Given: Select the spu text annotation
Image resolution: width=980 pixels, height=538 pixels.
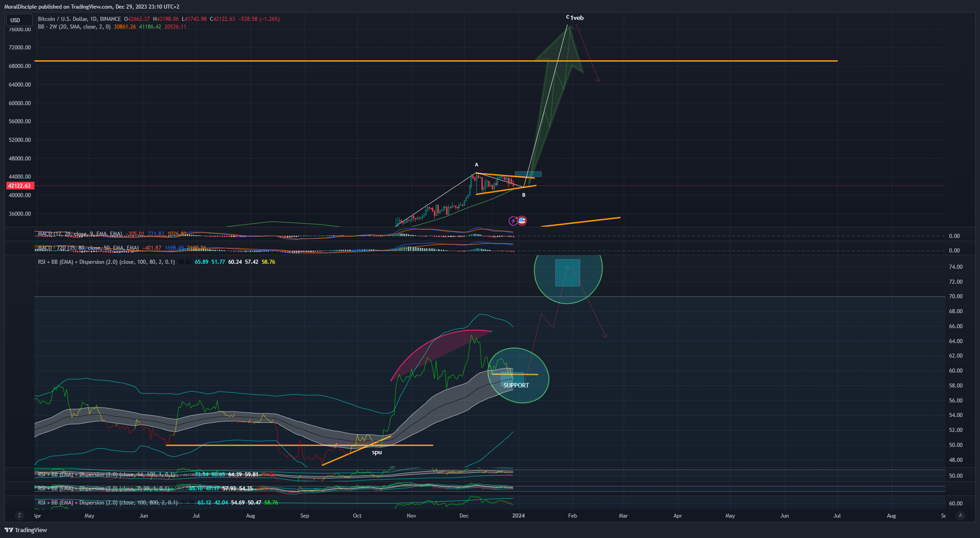Looking at the screenshot, I should [377, 452].
